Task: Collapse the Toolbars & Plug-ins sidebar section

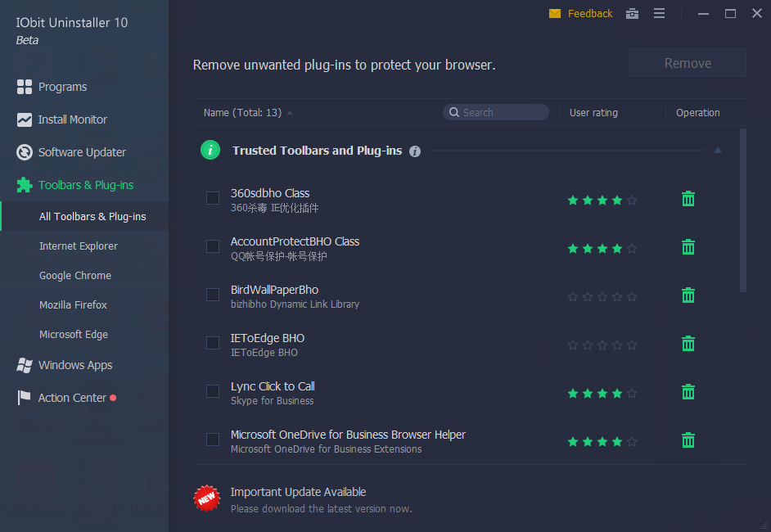Action: [85, 185]
